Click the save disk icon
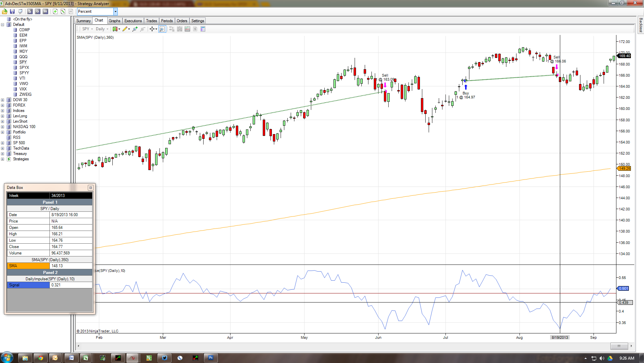This screenshot has width=644, height=363. (x=12, y=11)
